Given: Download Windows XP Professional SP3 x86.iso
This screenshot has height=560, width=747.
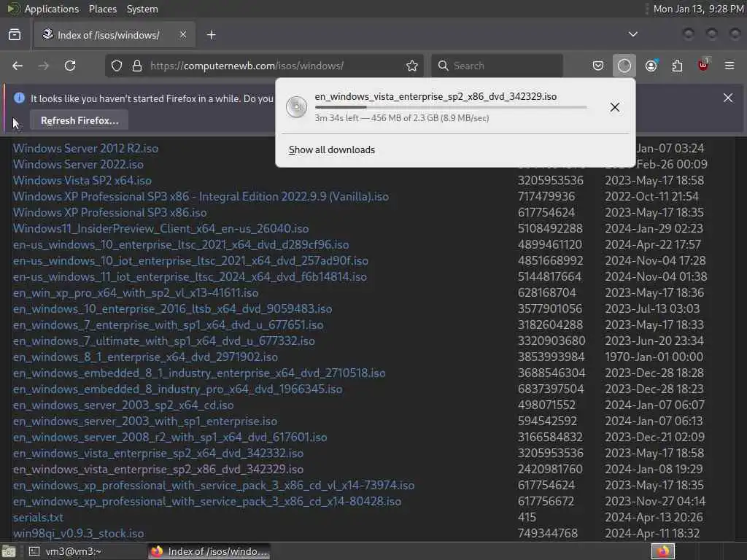Looking at the screenshot, I should click(x=109, y=212).
